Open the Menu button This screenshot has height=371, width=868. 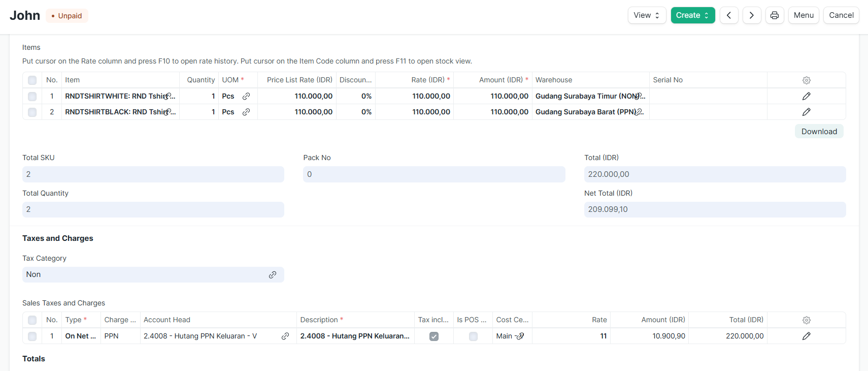pos(804,15)
